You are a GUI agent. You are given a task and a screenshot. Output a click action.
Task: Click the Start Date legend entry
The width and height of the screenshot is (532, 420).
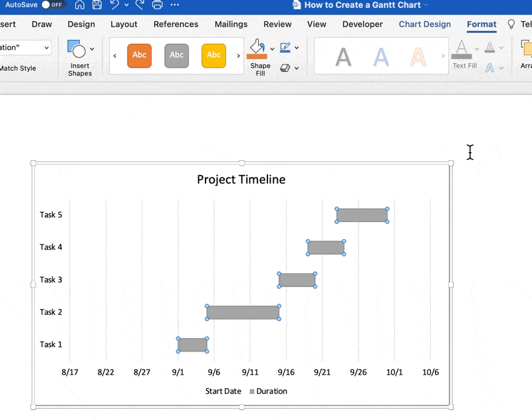(x=223, y=391)
